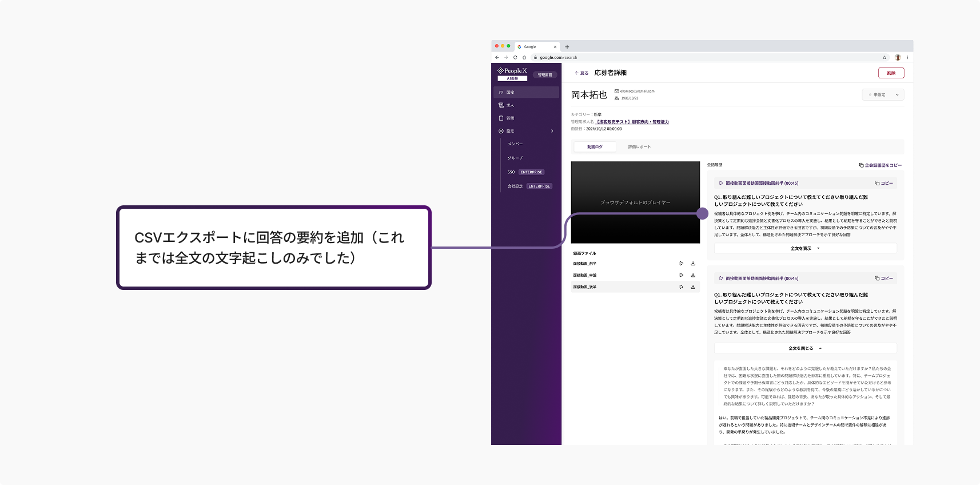Collapse the answer with 全文を閉じる
The width and height of the screenshot is (980, 485).
click(806, 348)
